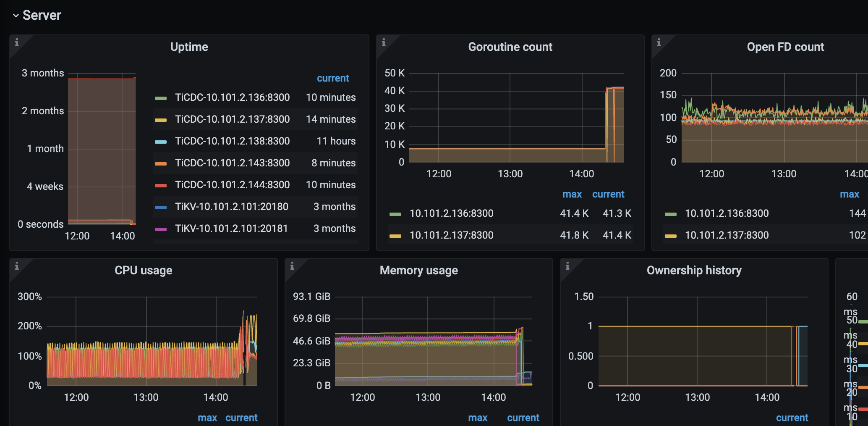Click the Goroutine count panel info icon
868x426 pixels.
[384, 42]
